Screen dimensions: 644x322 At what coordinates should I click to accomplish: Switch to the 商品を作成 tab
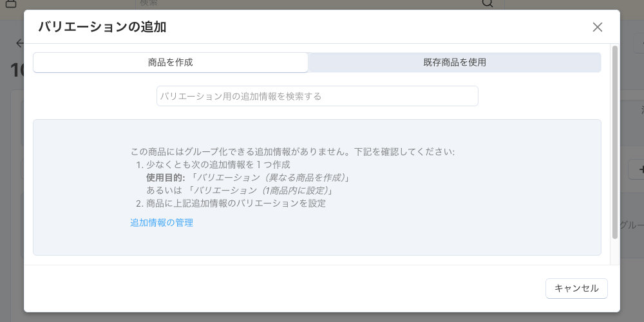(x=170, y=62)
